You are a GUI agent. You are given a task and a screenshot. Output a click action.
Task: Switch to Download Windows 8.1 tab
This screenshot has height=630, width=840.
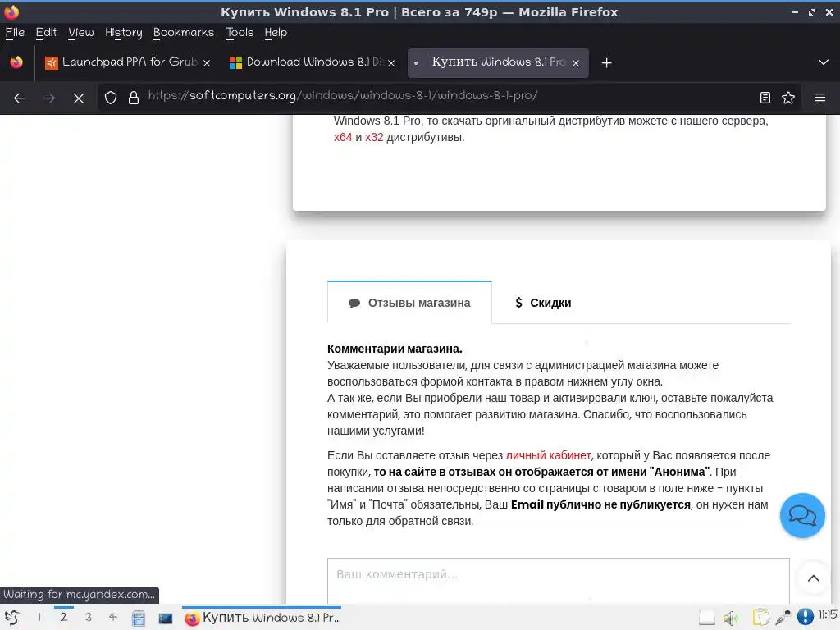pos(313,62)
